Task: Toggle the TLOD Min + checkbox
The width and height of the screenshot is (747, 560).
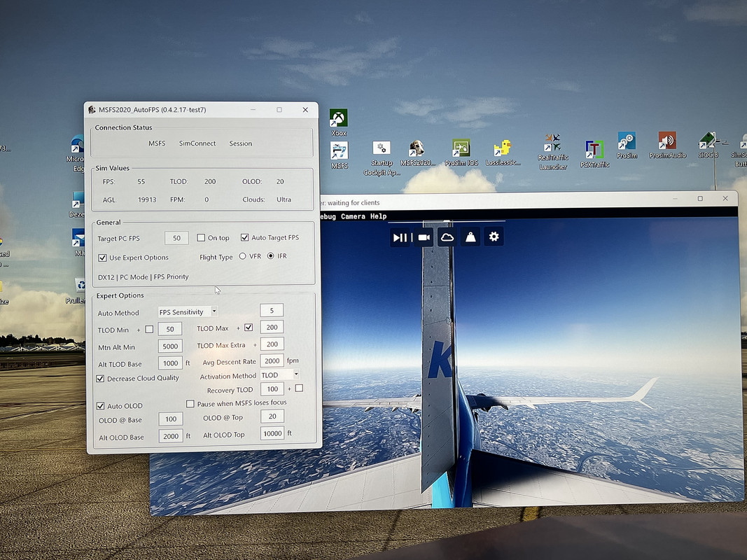Action: click(149, 329)
